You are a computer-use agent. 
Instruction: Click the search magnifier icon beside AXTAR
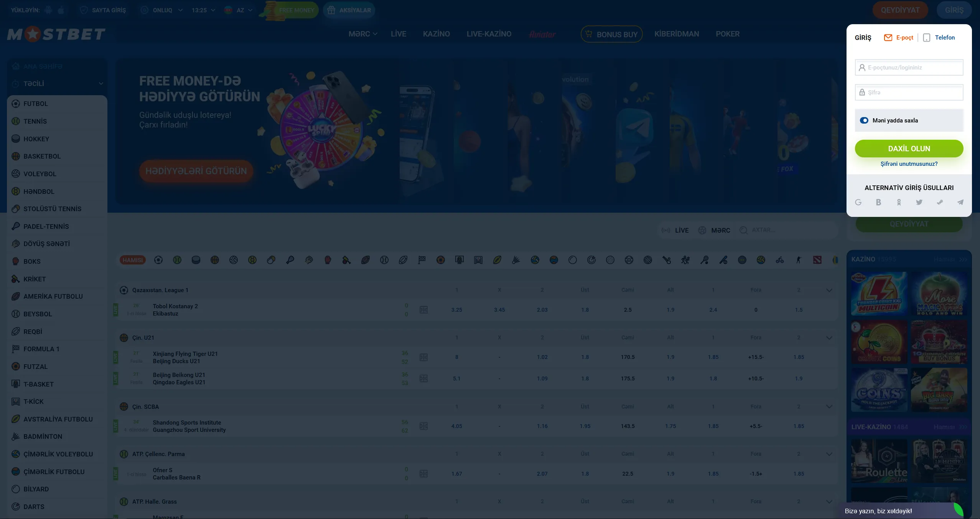point(743,230)
